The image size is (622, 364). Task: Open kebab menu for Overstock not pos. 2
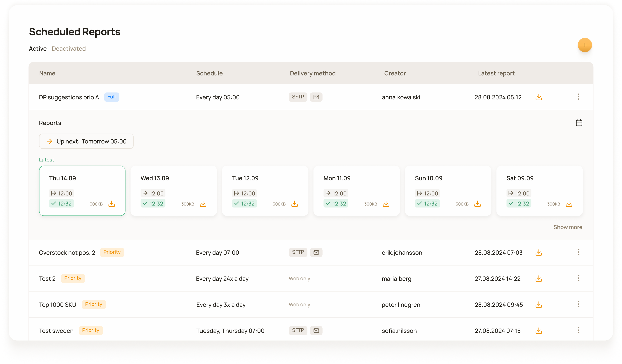click(x=578, y=252)
